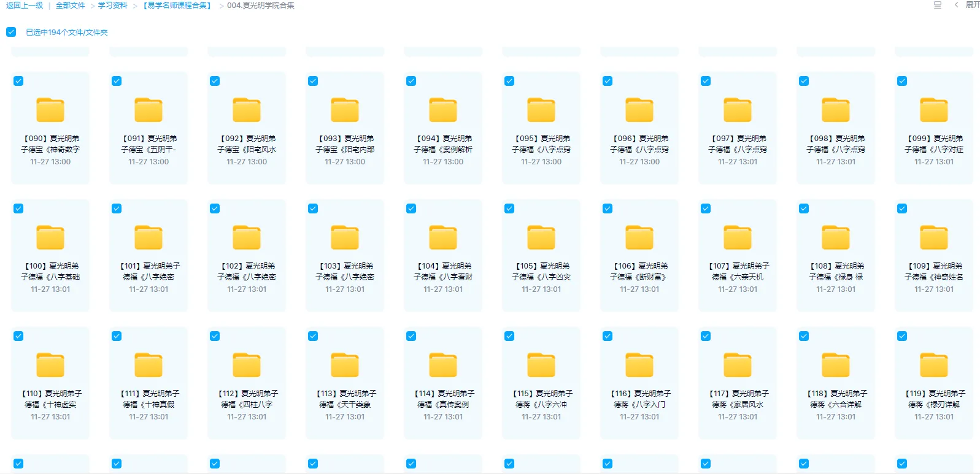Open folder icon for item [096]
Screen dimensions: 980x474
point(639,110)
